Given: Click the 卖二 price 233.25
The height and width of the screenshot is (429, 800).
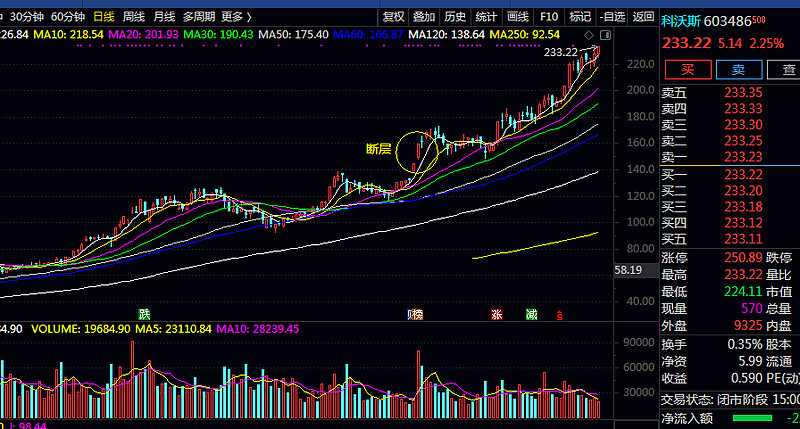Looking at the screenshot, I should coord(743,141).
